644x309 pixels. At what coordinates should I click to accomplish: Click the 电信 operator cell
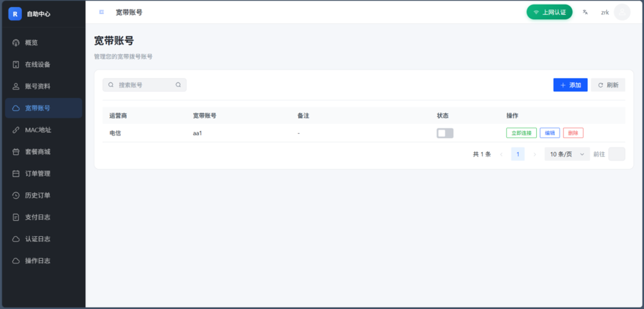[x=115, y=133]
